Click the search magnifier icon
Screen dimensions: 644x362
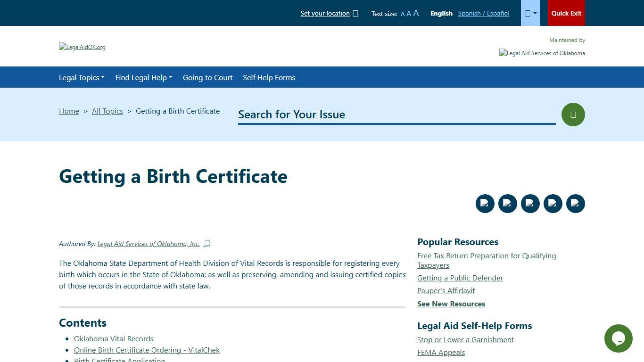pos(573,115)
